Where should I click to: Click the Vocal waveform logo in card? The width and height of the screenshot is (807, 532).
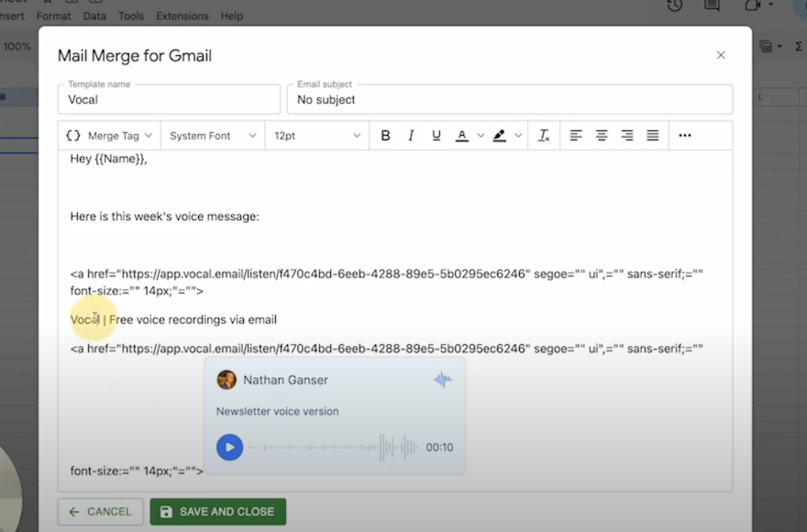coord(443,380)
